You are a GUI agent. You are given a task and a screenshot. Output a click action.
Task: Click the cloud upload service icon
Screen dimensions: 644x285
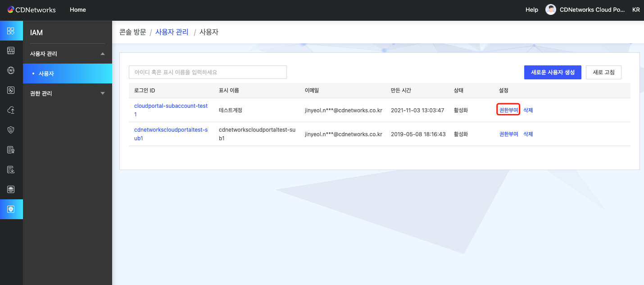coord(11,110)
